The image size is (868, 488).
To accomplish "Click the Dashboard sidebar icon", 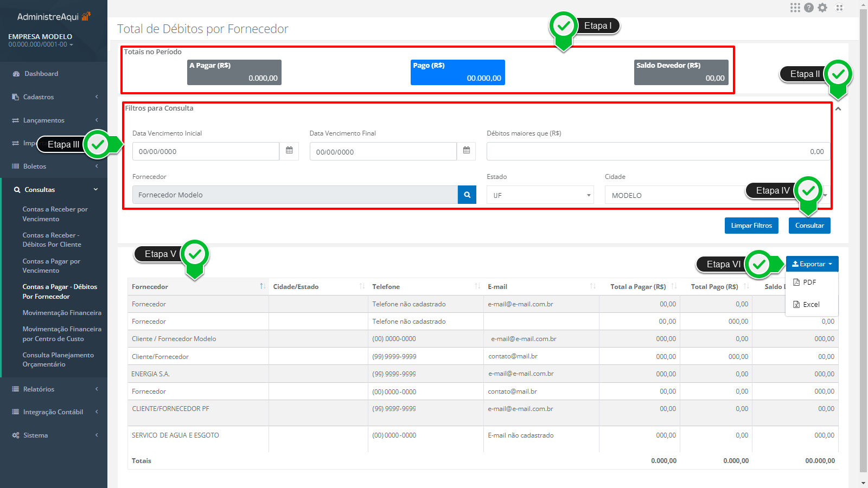I will click(16, 74).
